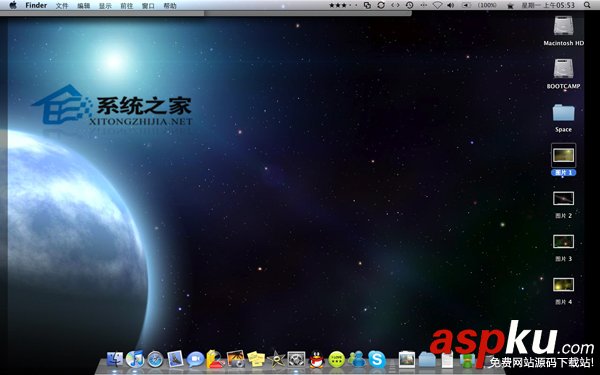The width and height of the screenshot is (600, 375).
Task: Open the document stack in the Dock
Action: (x=447, y=360)
